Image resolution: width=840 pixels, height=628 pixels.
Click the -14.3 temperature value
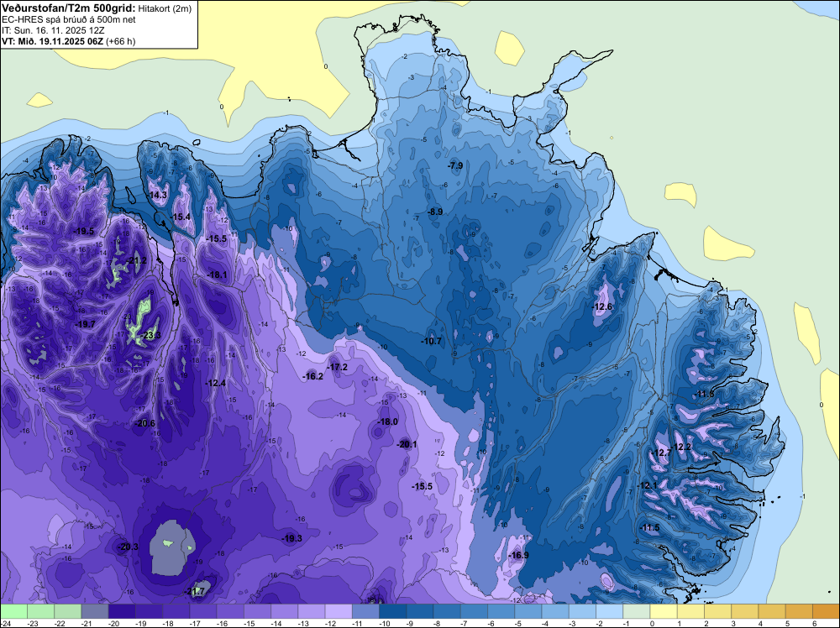(157, 196)
